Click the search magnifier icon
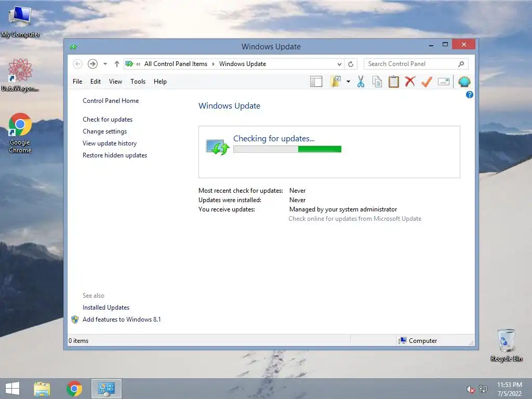This screenshot has width=532, height=399. pos(461,64)
